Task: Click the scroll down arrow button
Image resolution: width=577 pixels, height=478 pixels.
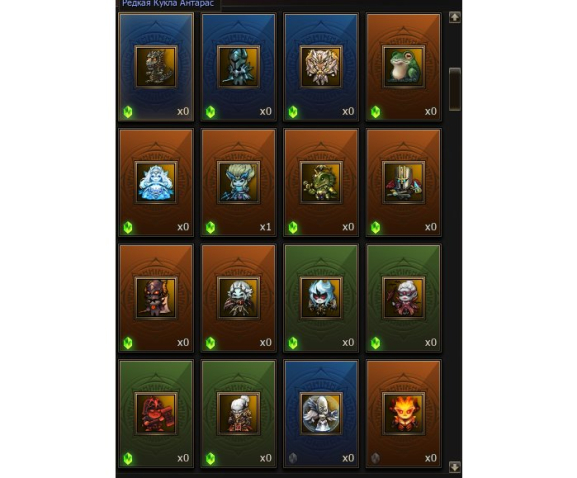Action: click(455, 467)
